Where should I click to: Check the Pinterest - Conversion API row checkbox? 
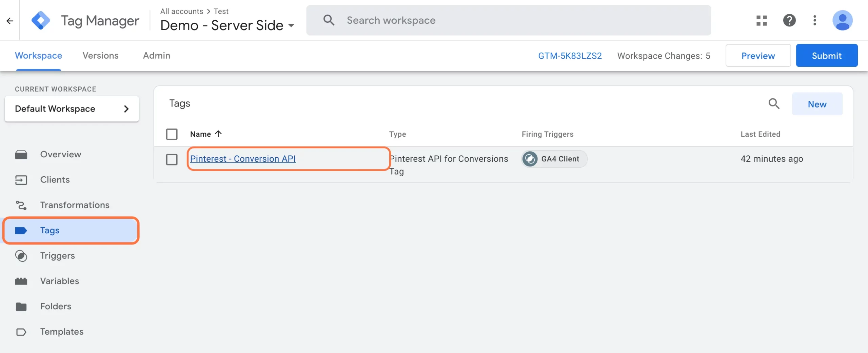(x=172, y=159)
